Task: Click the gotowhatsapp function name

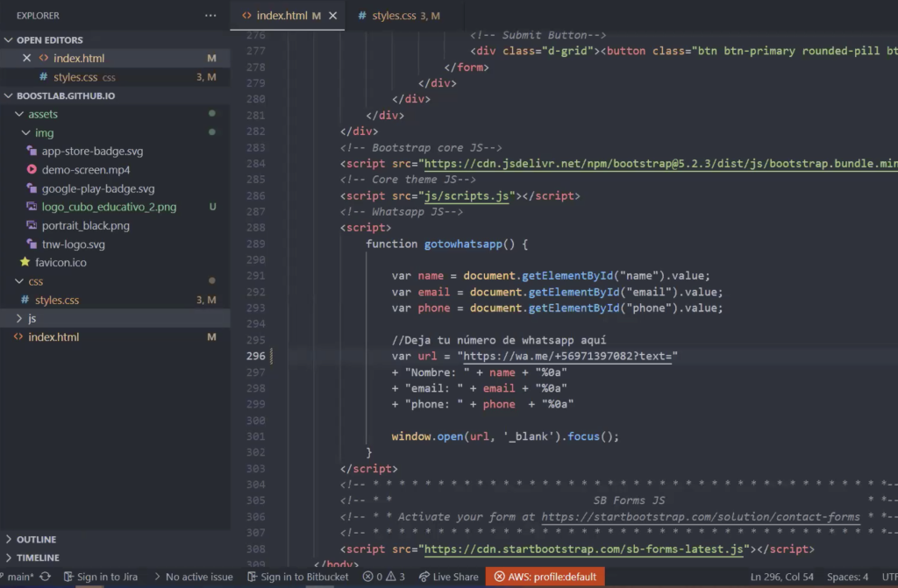Action: point(463,244)
